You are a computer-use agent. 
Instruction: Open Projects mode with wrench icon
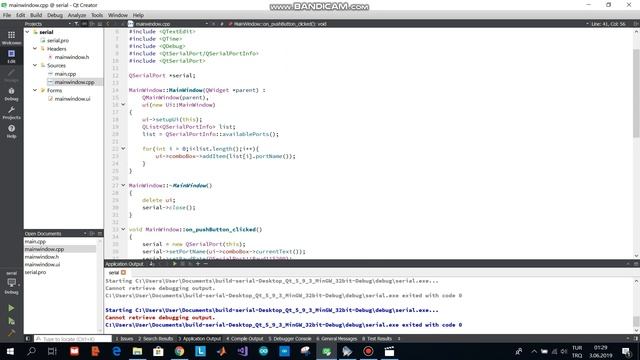pos(11,113)
